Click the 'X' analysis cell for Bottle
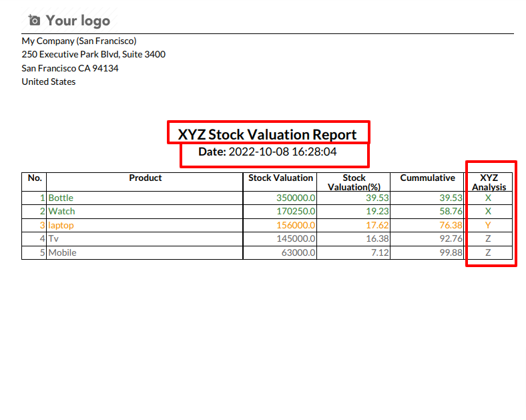The image size is (526, 420). [x=488, y=198]
